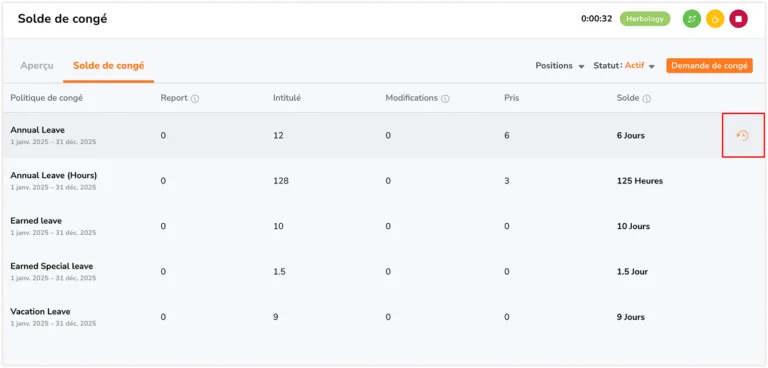The image size is (768, 368).
Task: Click the page title Solde de congé
Action: click(62, 19)
